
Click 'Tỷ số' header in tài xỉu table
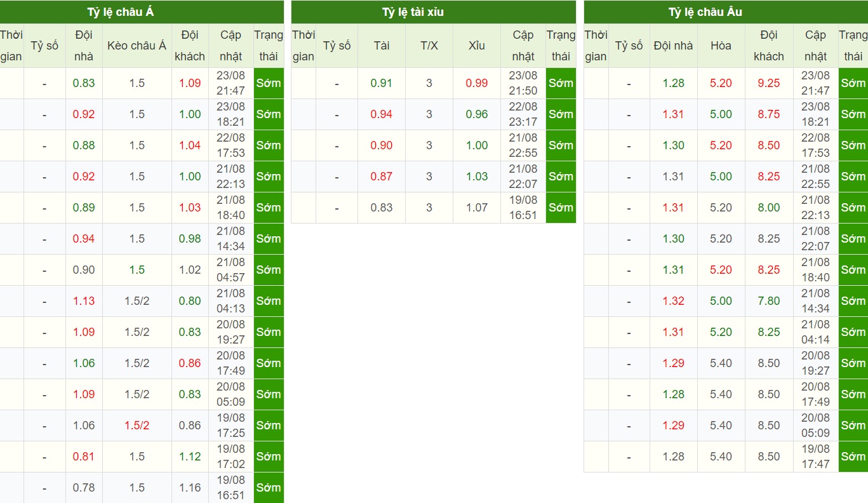tap(337, 46)
